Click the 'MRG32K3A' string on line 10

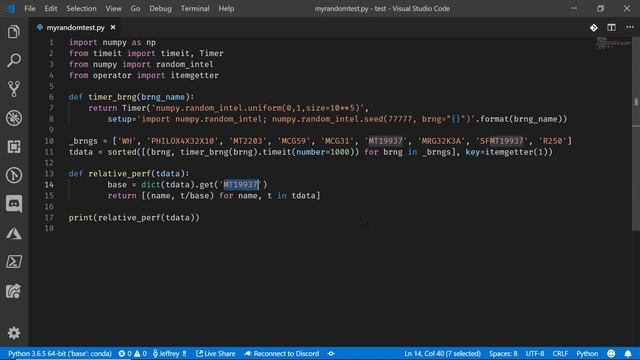441,141
